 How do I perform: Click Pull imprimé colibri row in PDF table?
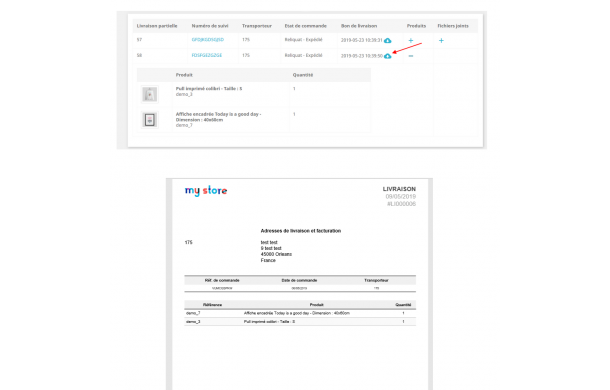tap(300, 321)
